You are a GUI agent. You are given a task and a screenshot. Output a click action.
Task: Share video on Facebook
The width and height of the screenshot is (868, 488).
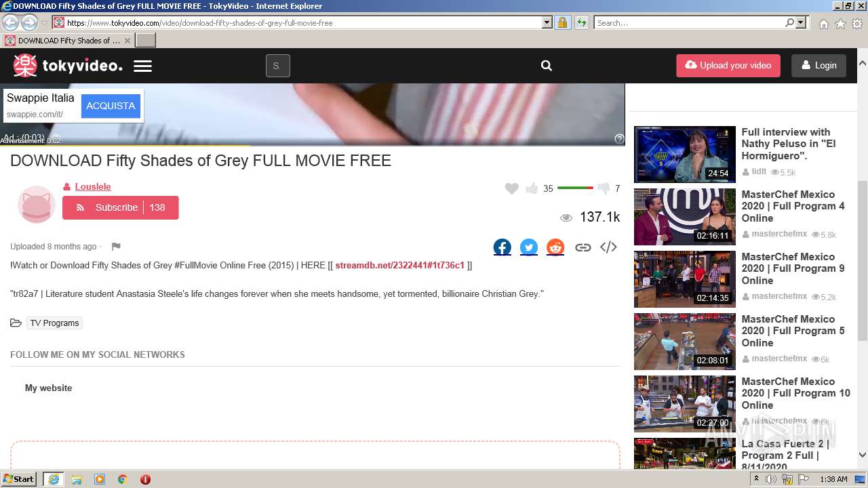(x=502, y=247)
